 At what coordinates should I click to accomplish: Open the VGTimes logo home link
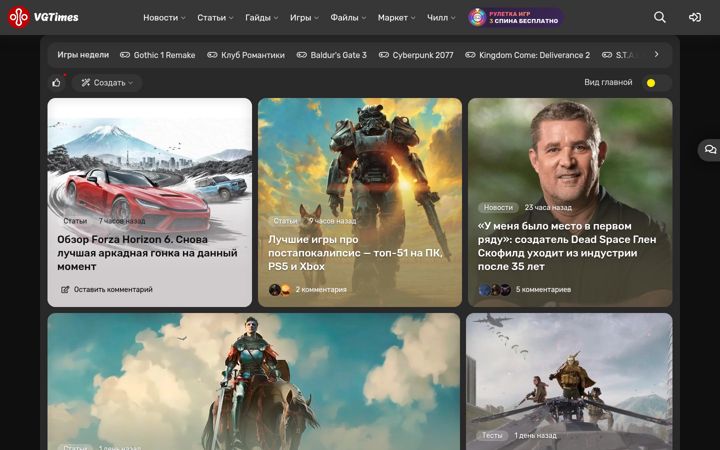pos(43,17)
